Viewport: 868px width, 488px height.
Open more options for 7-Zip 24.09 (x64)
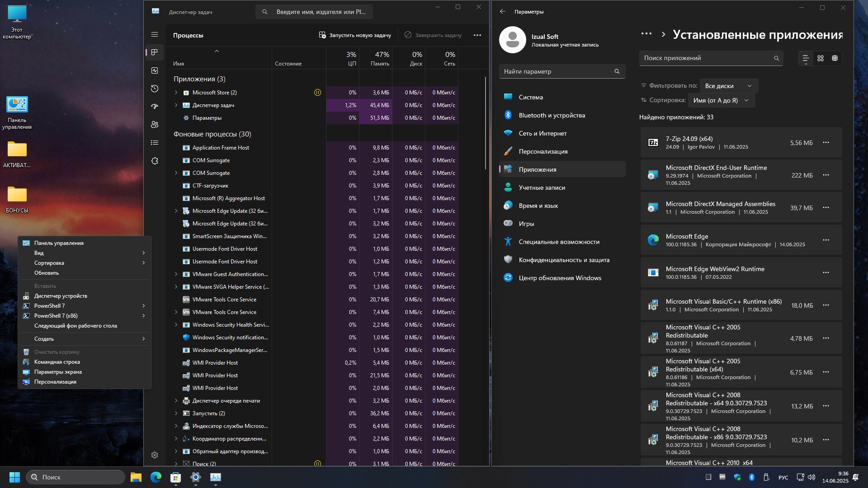coord(826,143)
